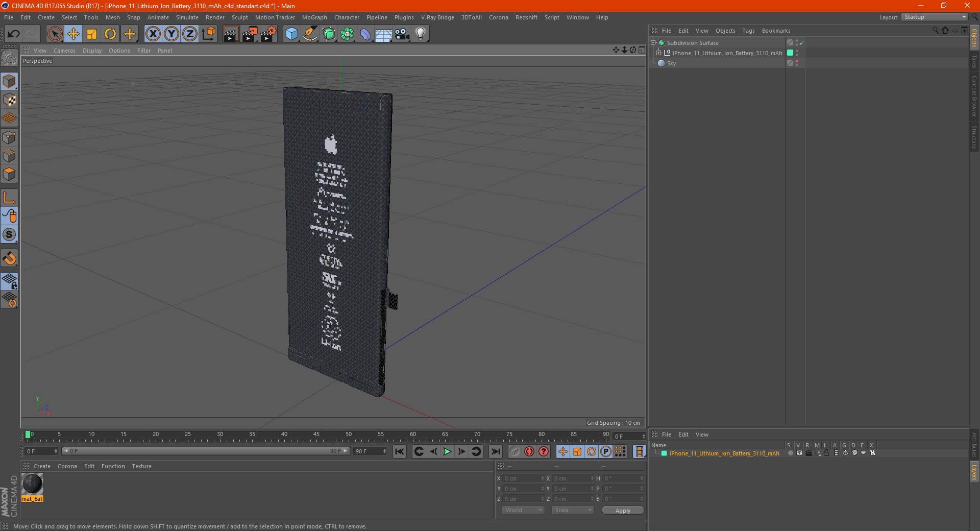Image resolution: width=980 pixels, height=531 pixels.
Task: Play animation forward
Action: click(447, 451)
